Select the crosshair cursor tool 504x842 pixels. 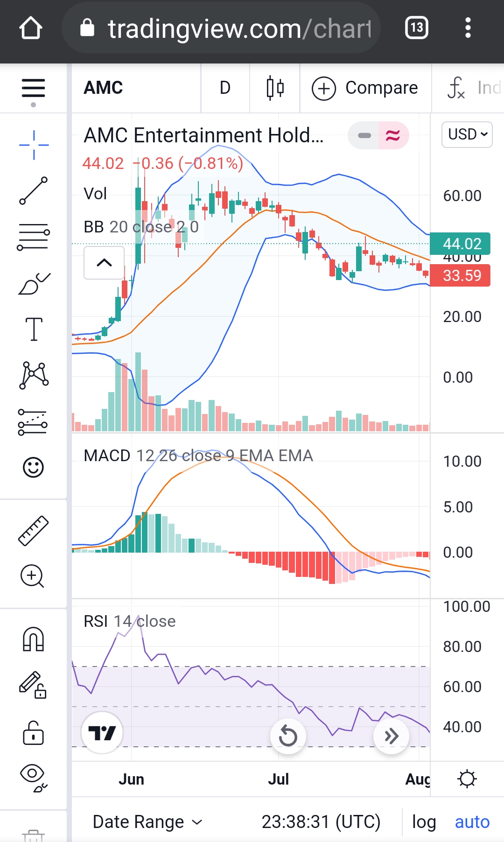click(x=34, y=145)
